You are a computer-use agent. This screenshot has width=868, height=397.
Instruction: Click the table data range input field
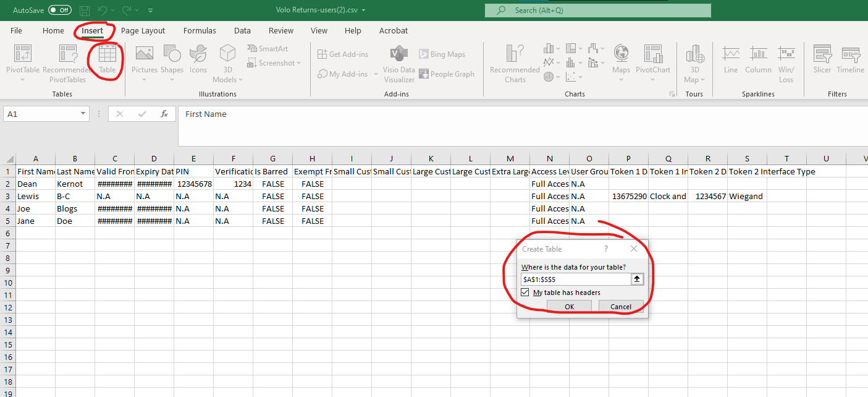[x=575, y=280]
